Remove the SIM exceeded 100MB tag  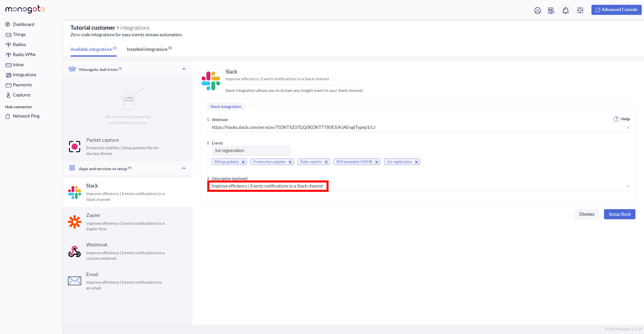tap(377, 162)
